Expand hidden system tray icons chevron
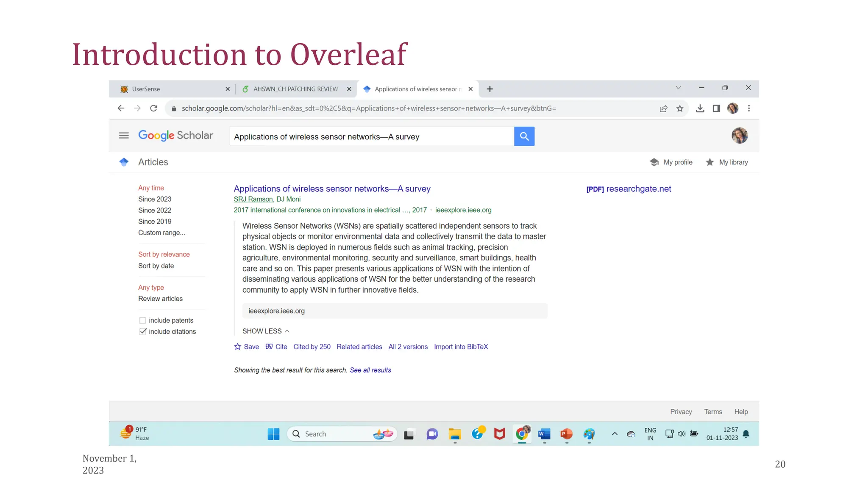This screenshot has height=488, width=868. point(615,434)
